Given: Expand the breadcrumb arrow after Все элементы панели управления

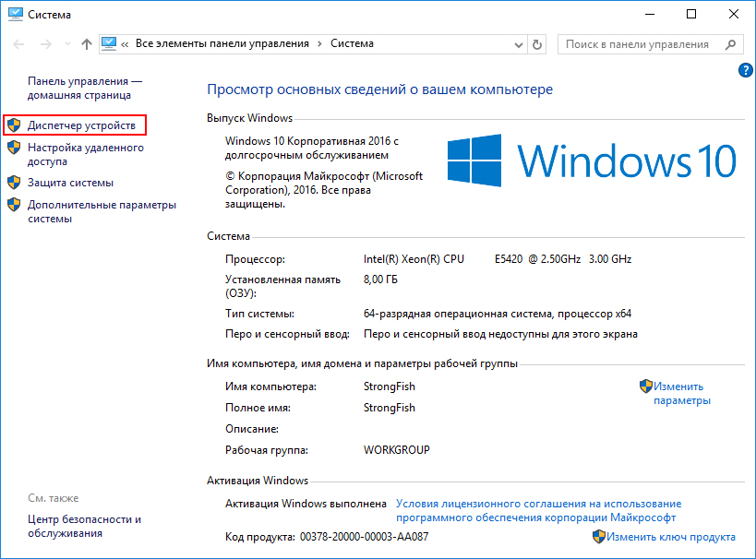Looking at the screenshot, I should (319, 44).
